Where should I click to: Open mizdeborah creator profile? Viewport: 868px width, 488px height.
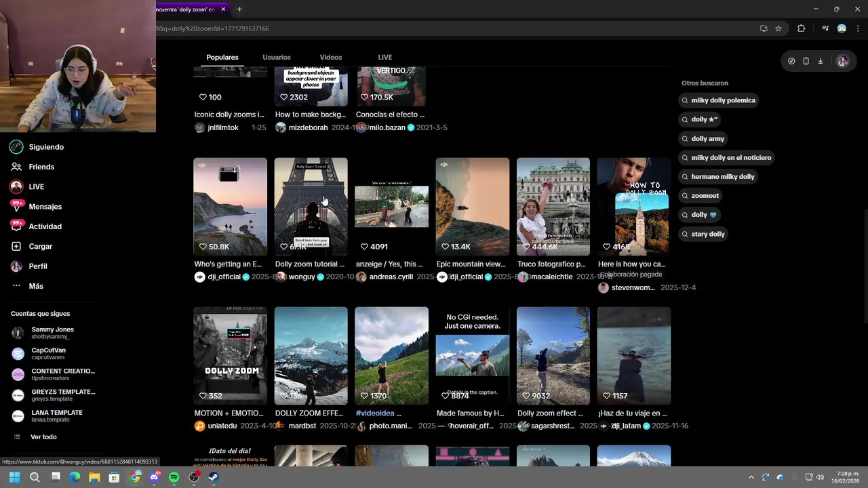pyautogui.click(x=308, y=127)
